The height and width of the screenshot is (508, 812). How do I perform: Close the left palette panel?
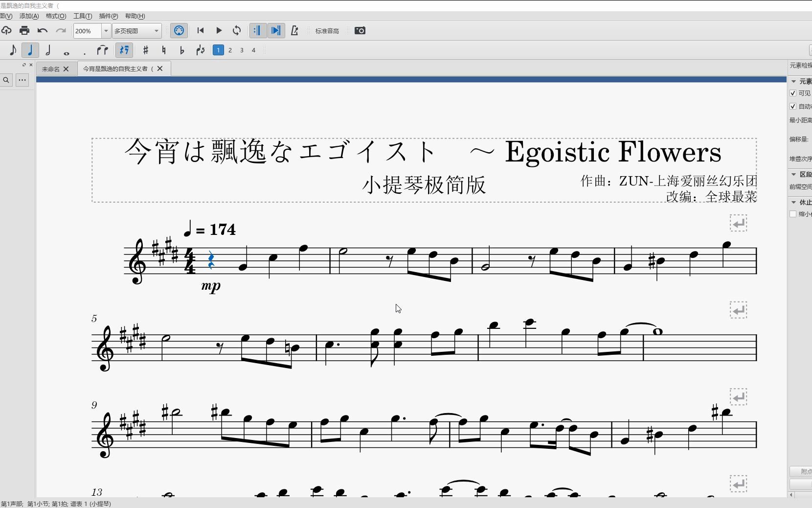point(31,65)
